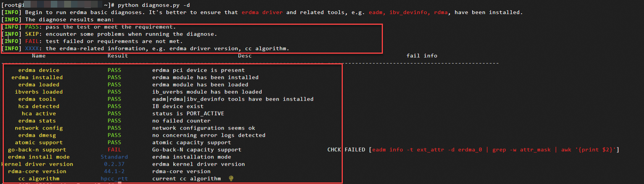This screenshot has height=184, width=644.
Task: Click the 'Name' column header
Action: [x=39, y=56]
